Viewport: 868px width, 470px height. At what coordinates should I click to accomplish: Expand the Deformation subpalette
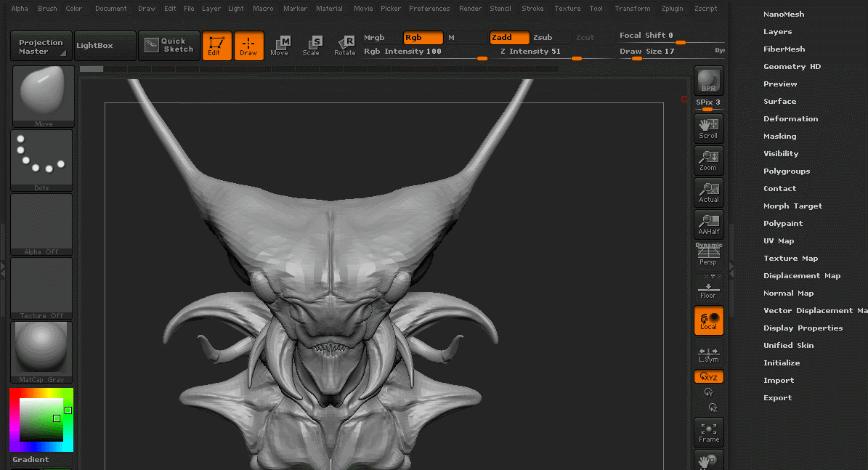(790, 119)
